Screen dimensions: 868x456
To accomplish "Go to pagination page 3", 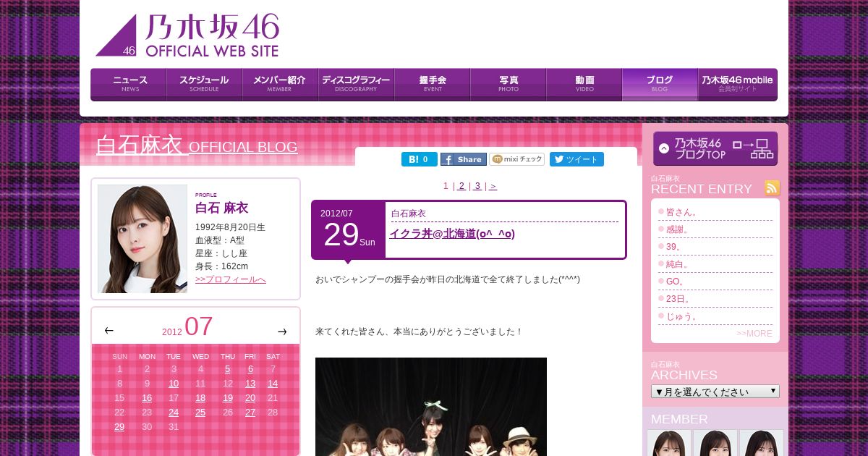I will click(477, 186).
